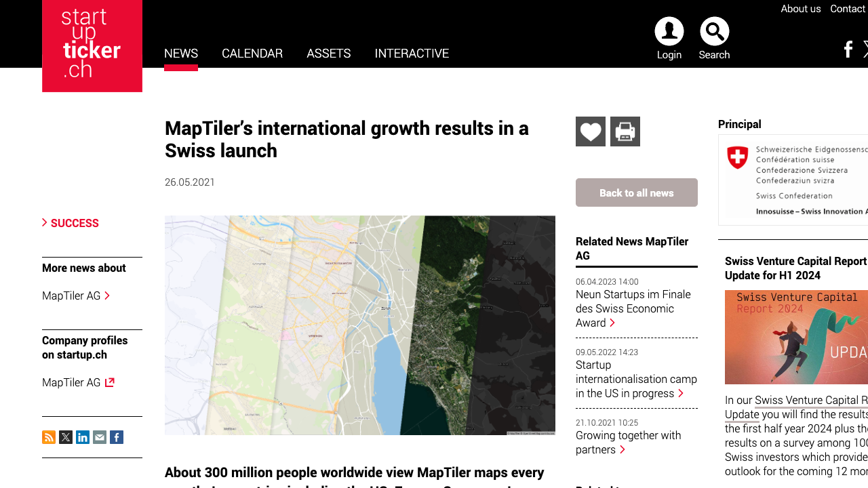The image size is (868, 488).
Task: Click the Swiss Venture Capital Report 2024 thumbnail
Action: tap(796, 337)
